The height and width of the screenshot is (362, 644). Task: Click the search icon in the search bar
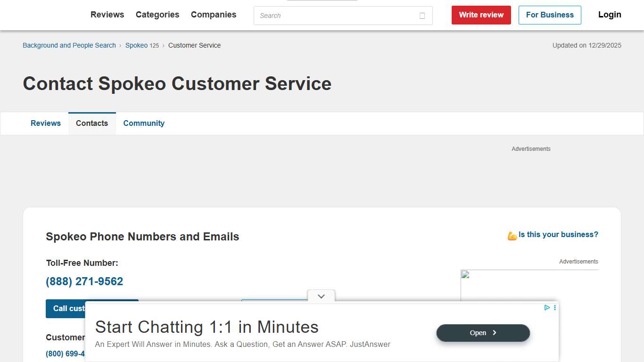[421, 15]
